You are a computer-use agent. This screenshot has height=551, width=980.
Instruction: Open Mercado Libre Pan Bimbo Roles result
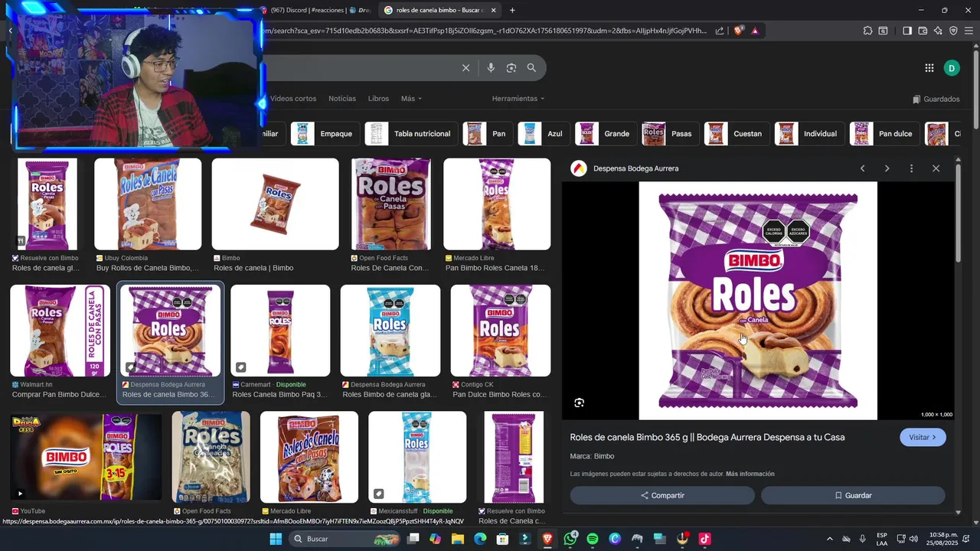point(497,204)
